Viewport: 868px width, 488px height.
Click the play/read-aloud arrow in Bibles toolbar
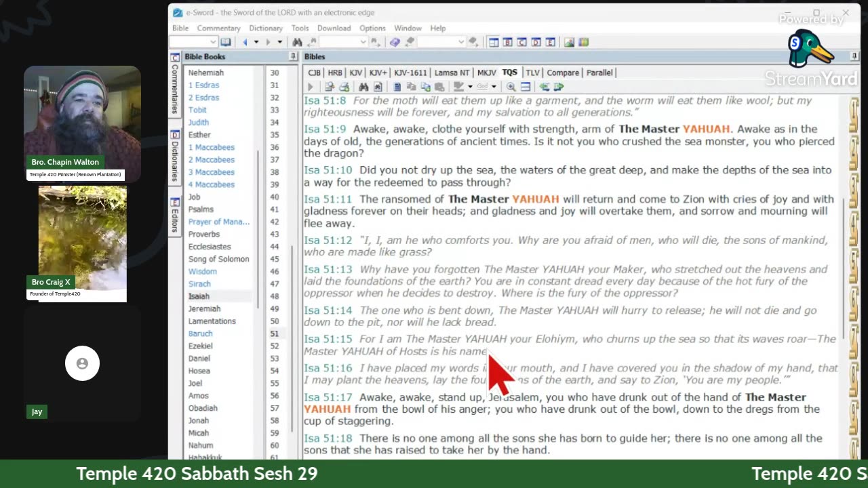[311, 87]
